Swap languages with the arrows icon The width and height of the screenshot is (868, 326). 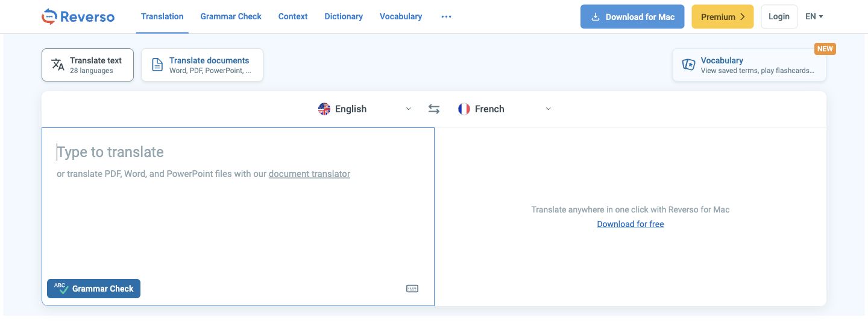(434, 109)
